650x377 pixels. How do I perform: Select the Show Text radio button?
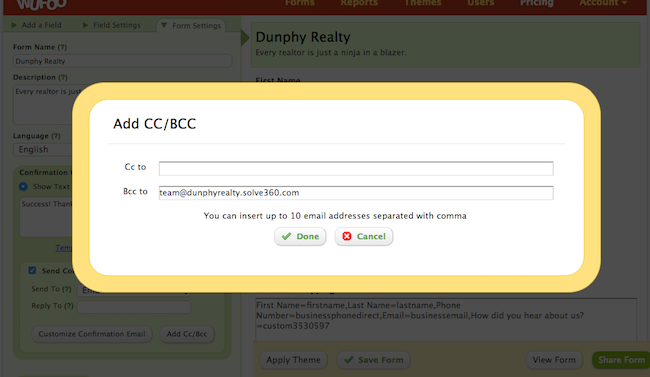click(23, 187)
